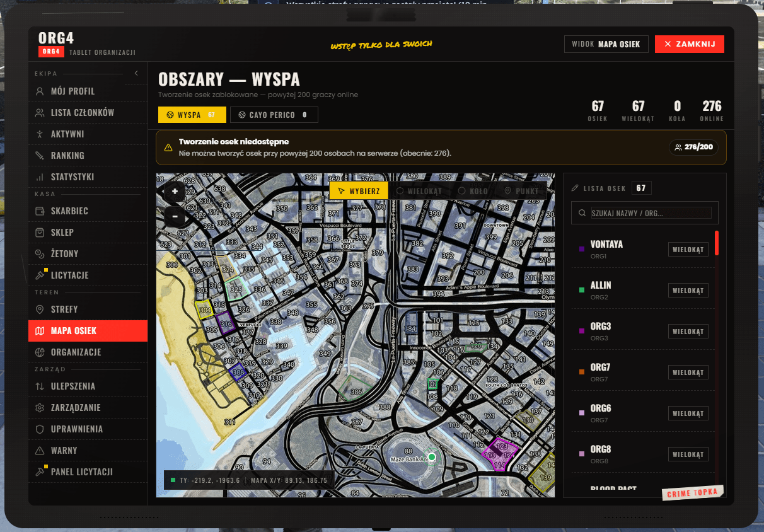Viewport: 764px width, 532px height.
Task: Click the magenta polygon at area 123
Action: point(500,453)
